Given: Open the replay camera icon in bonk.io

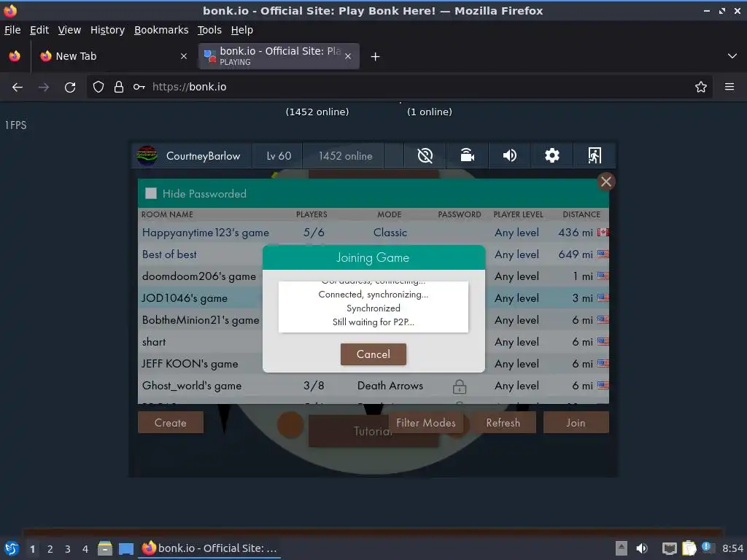Looking at the screenshot, I should pos(467,156).
